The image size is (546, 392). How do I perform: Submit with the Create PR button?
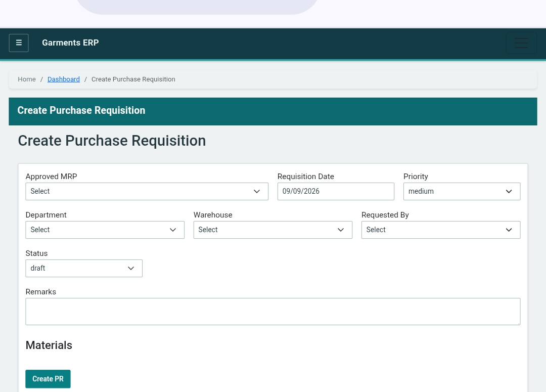pyautogui.click(x=48, y=379)
